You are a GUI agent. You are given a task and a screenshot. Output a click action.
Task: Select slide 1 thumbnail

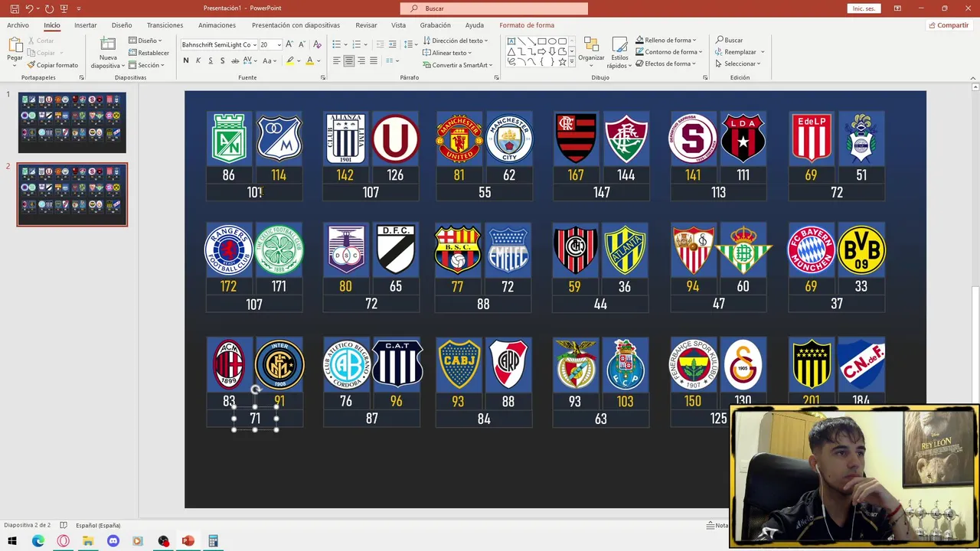(x=72, y=122)
